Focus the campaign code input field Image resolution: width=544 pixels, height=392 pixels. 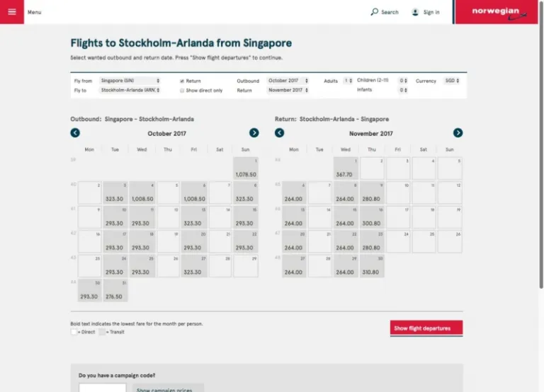[102, 388]
